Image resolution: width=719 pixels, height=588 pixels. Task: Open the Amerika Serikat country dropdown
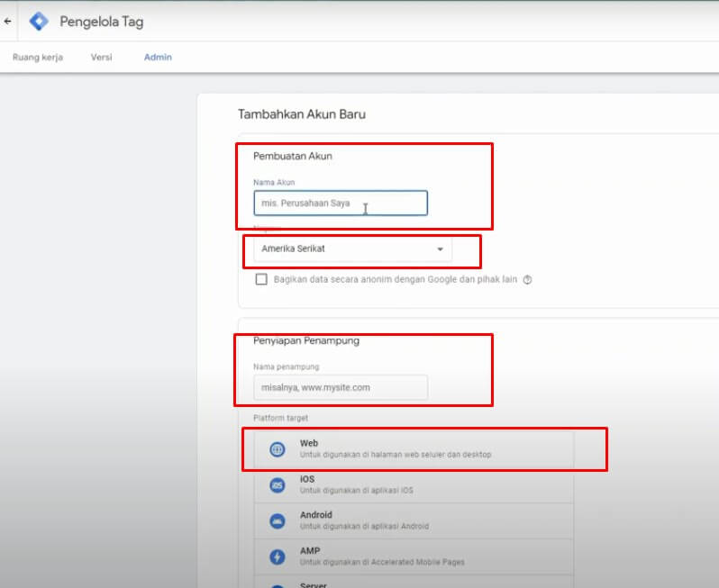(x=352, y=249)
